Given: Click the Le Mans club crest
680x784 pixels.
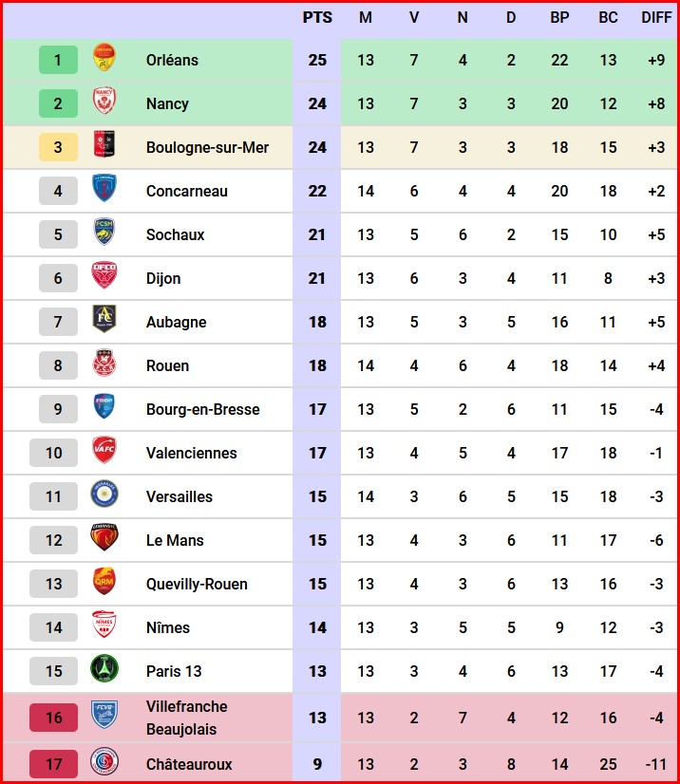Looking at the screenshot, I should [x=104, y=537].
